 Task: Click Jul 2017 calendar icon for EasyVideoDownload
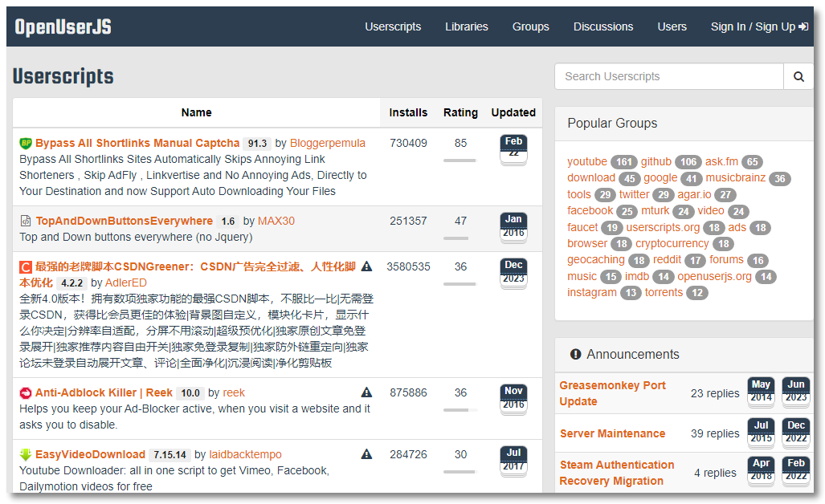pos(513,461)
